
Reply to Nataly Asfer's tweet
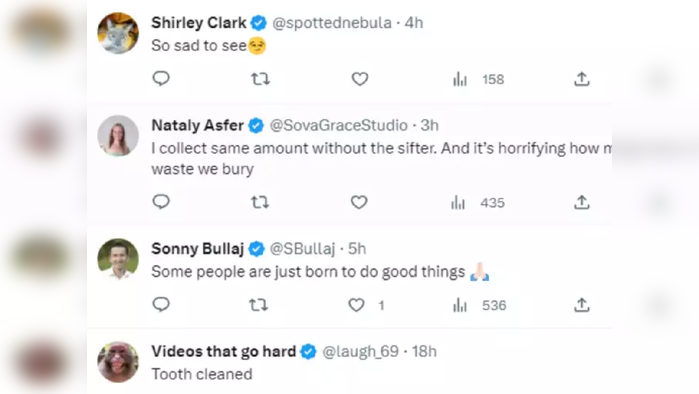tap(161, 202)
